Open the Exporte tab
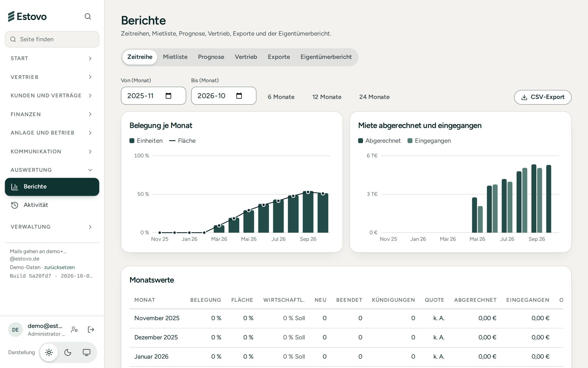Image resolution: width=588 pixels, height=368 pixels. tap(279, 57)
